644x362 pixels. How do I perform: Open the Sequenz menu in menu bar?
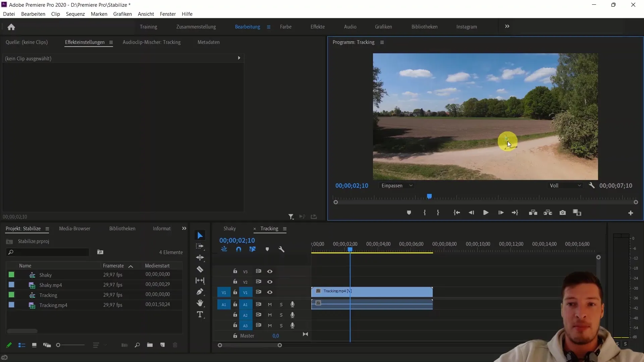point(75,14)
